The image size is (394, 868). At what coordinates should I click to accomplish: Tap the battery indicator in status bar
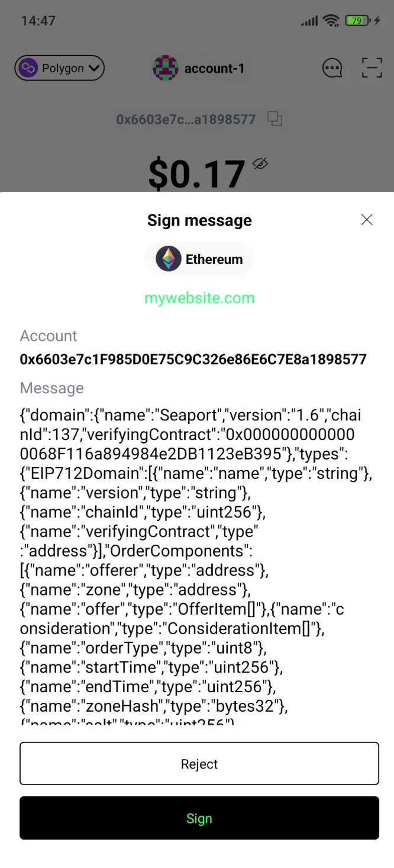pyautogui.click(x=356, y=21)
